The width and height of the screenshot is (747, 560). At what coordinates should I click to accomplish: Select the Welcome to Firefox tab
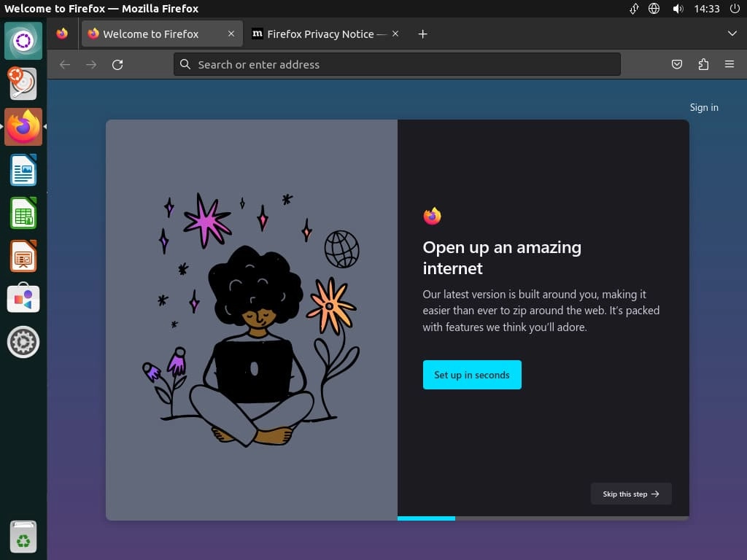pyautogui.click(x=162, y=34)
